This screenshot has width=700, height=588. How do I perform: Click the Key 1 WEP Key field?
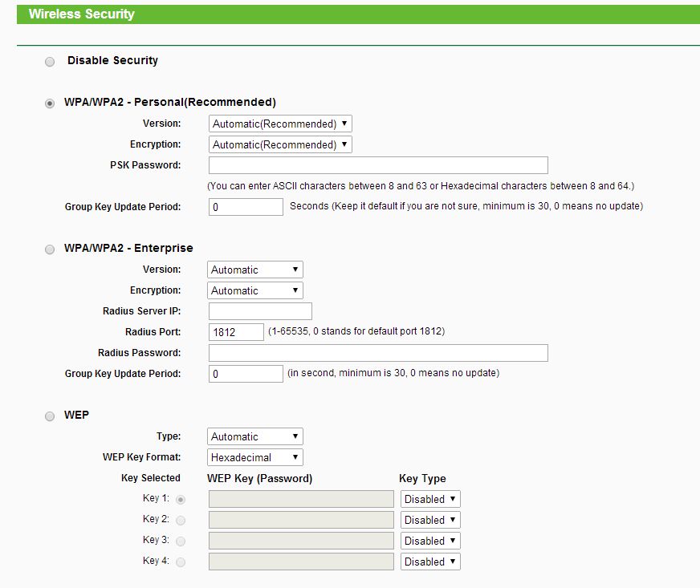(x=301, y=499)
